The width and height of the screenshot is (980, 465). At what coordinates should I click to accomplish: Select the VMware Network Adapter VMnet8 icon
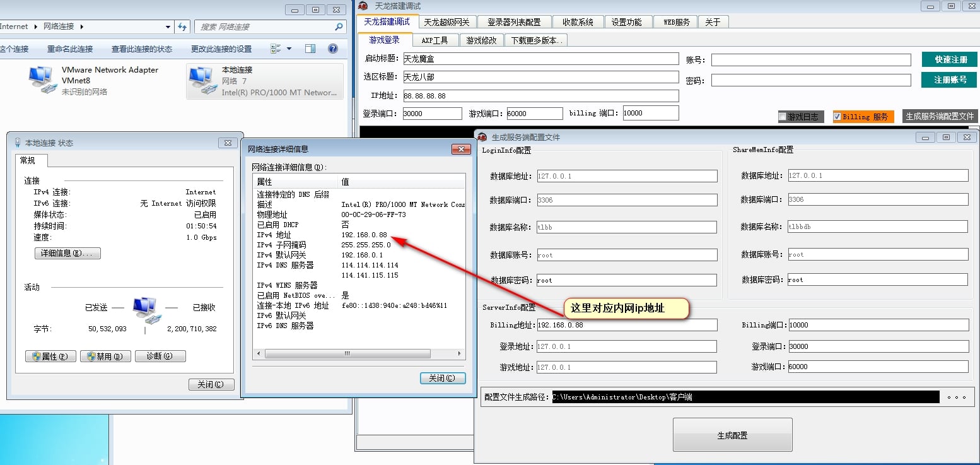point(43,80)
